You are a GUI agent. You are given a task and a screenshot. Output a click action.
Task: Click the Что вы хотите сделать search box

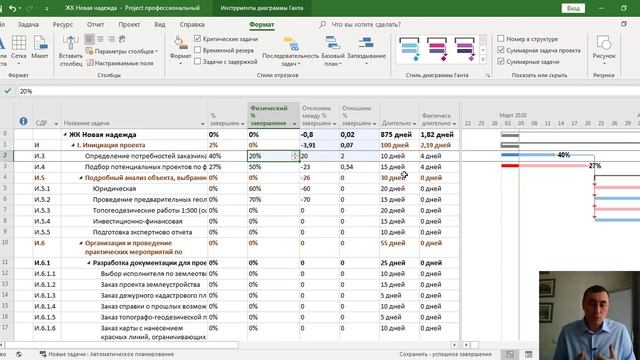pyautogui.click(x=366, y=24)
